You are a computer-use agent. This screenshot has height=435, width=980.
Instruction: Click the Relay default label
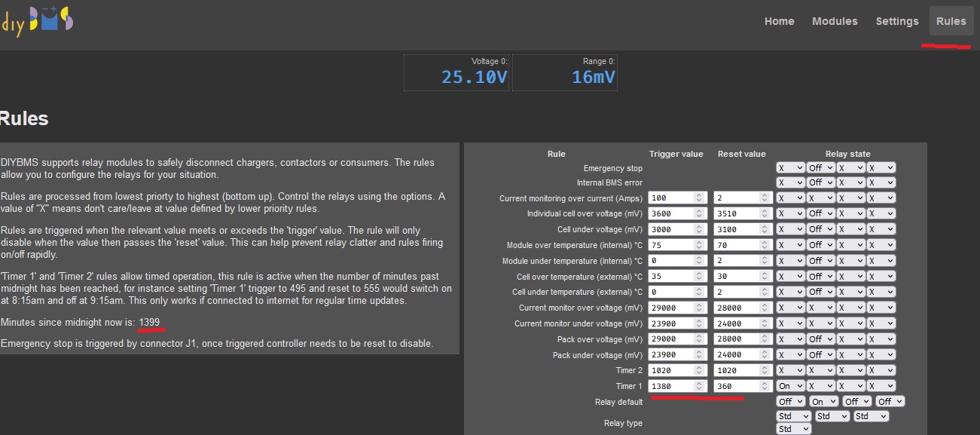(618, 402)
